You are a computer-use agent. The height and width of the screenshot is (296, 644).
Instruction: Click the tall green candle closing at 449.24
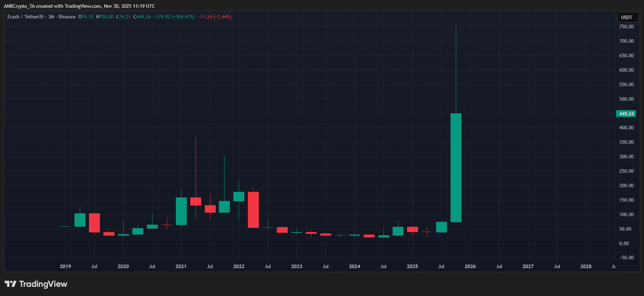pyautogui.click(x=456, y=168)
